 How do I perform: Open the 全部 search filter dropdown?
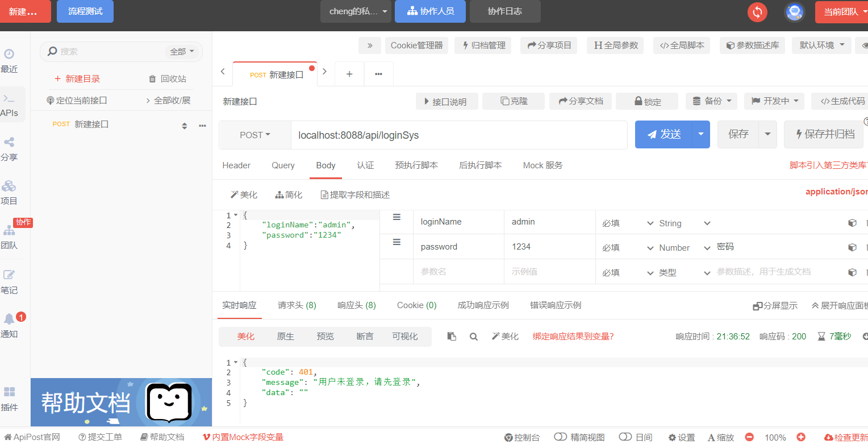pyautogui.click(x=182, y=52)
